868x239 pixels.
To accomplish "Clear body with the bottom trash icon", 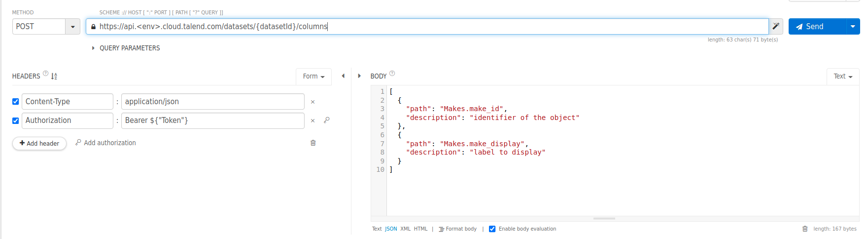I will tap(805, 229).
